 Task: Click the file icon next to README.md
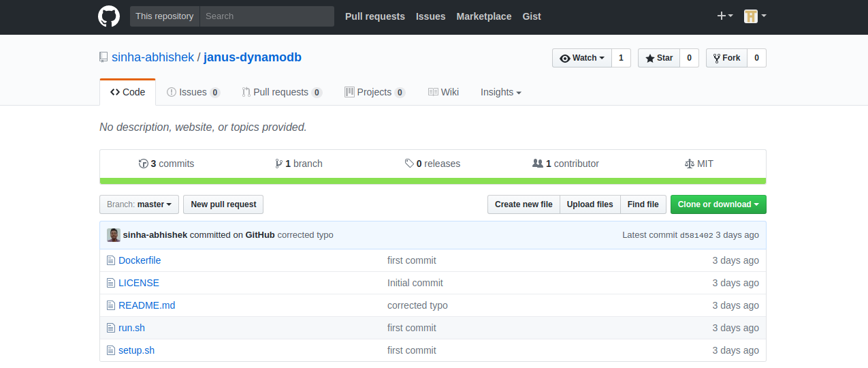tap(111, 305)
